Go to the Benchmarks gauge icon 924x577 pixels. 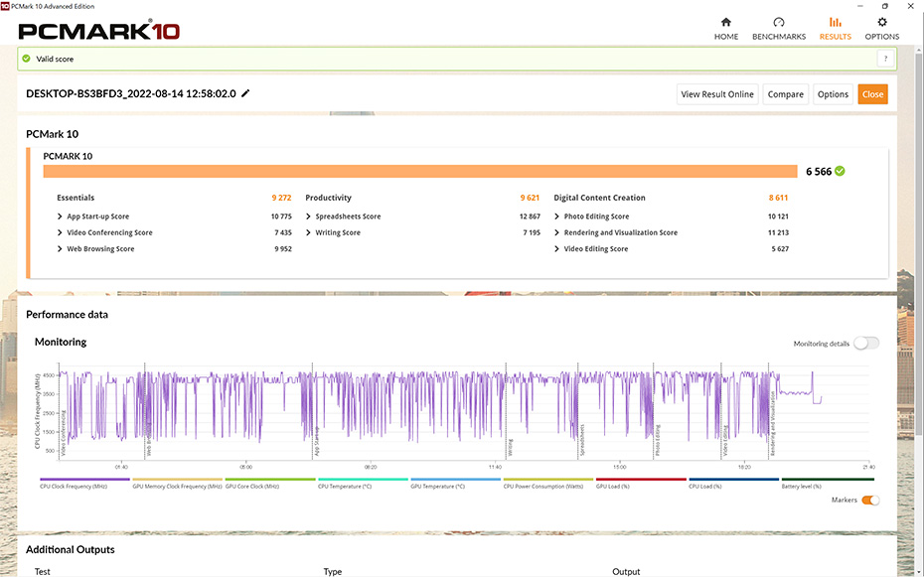(778, 23)
